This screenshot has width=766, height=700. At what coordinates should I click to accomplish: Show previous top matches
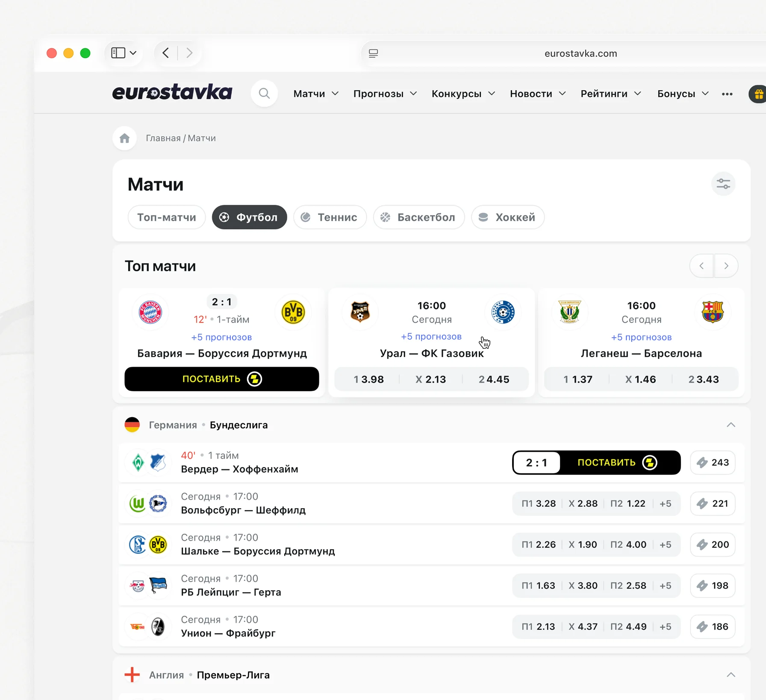(701, 266)
